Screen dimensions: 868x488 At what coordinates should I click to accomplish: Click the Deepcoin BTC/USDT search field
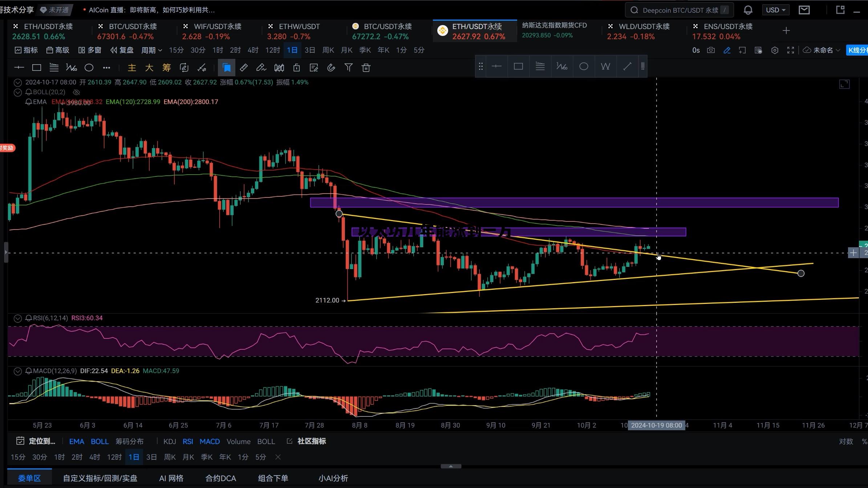(x=679, y=10)
